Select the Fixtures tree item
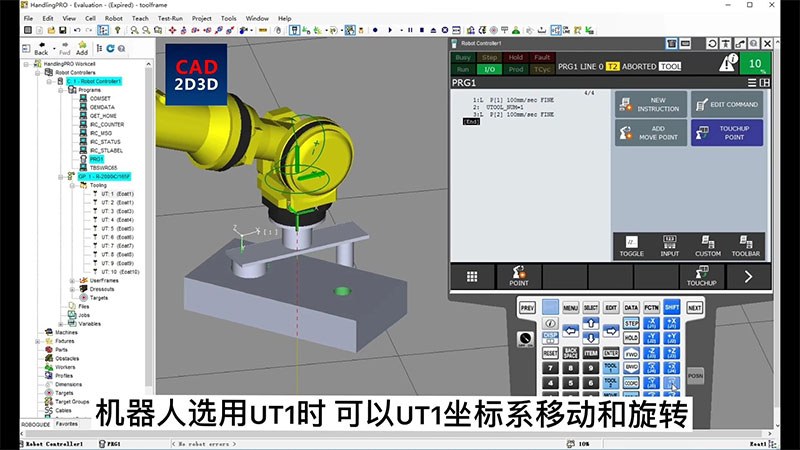Viewport: 800px width, 450px height. (x=64, y=341)
